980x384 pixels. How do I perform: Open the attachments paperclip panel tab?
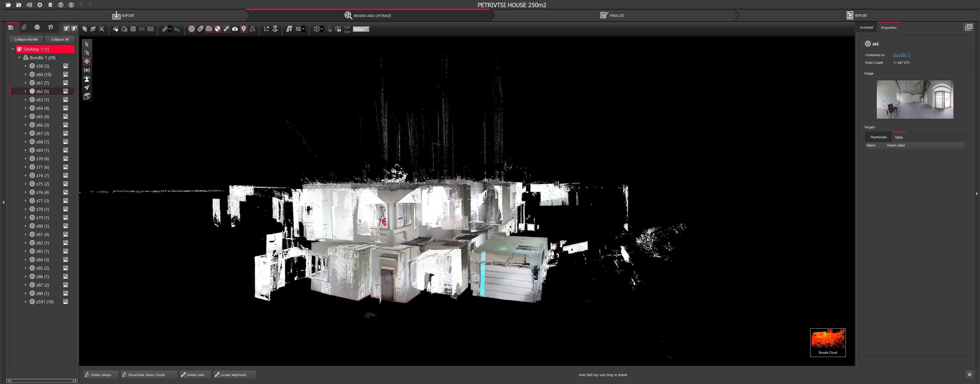coord(24,27)
